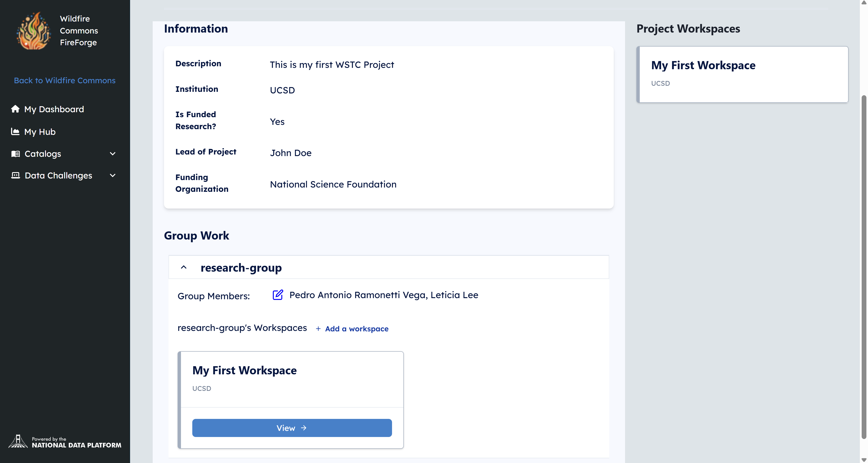Image resolution: width=868 pixels, height=463 pixels.
Task: Click the home icon beside My Dashboard
Action: 15,109
